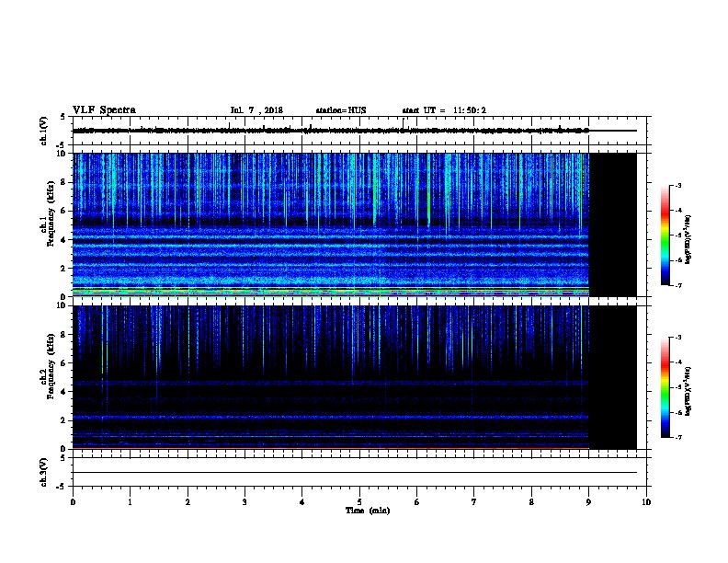Click the ch.1 voltage waveform trace panel
This screenshot has height=563, width=728.
click(x=359, y=131)
